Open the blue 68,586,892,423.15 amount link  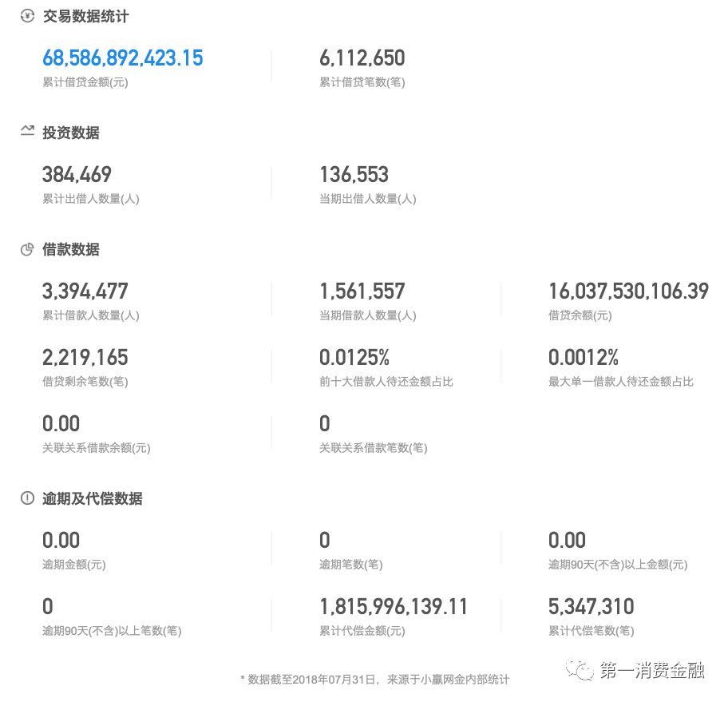pos(122,58)
